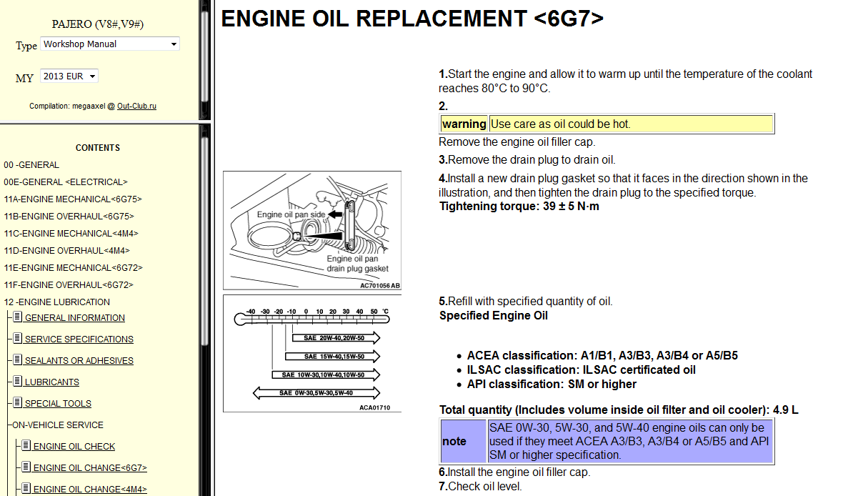Click document icon beside SEALANTS OR ADHESIVES
Viewport: 868px width, 496px height.
(x=18, y=360)
